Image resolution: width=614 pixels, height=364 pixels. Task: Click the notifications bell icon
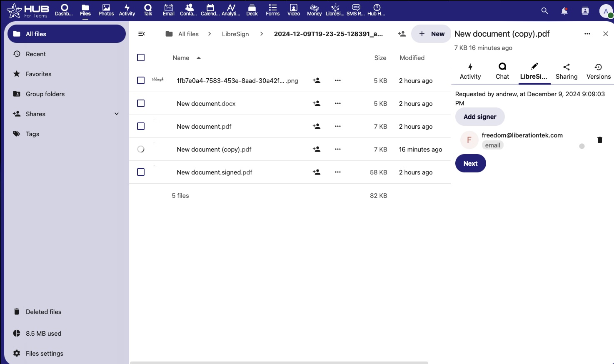564,11
